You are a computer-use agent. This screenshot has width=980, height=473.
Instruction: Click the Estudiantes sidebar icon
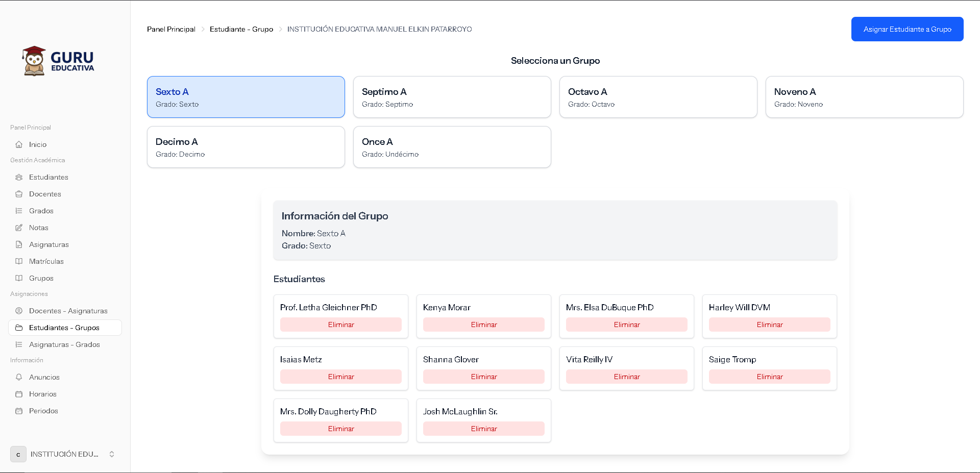coord(19,177)
